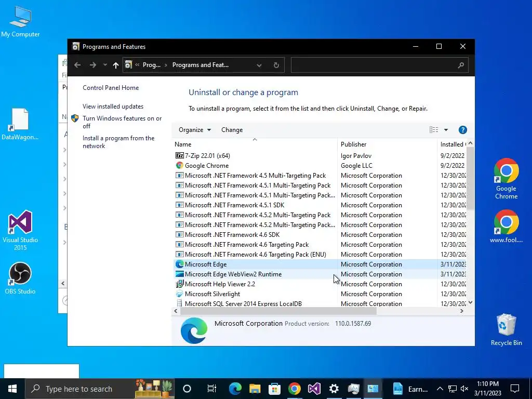Click Install a program from the network

[118, 142]
